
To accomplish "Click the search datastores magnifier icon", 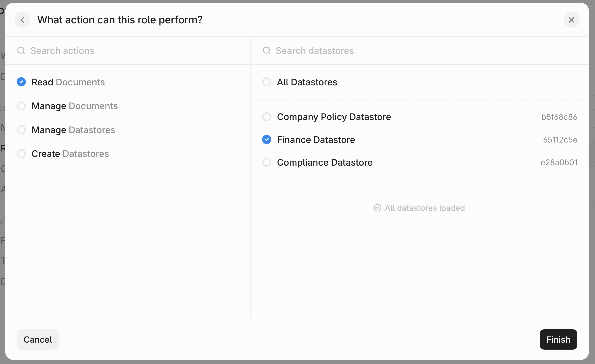I will [x=266, y=51].
